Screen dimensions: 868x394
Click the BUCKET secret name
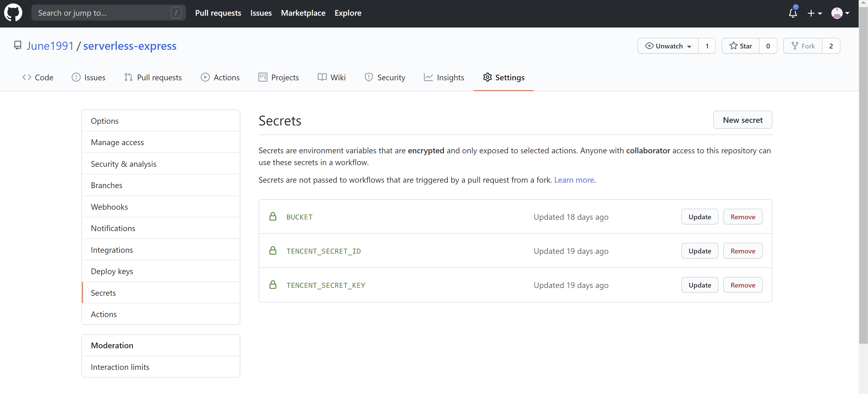[299, 217]
